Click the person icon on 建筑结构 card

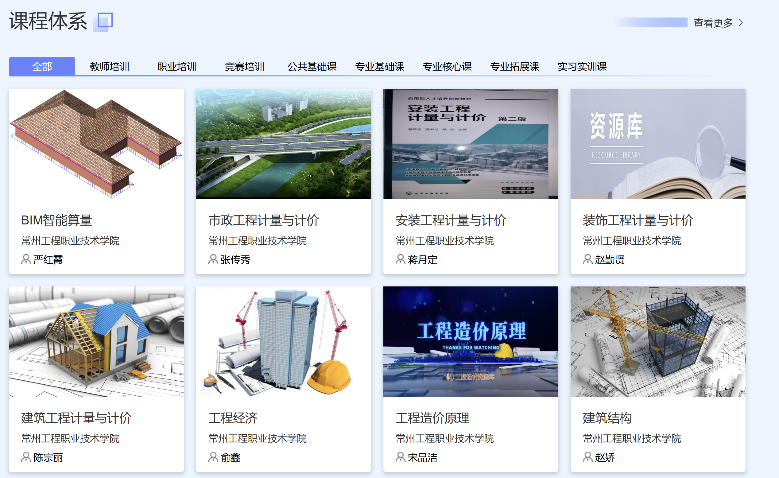[588, 457]
